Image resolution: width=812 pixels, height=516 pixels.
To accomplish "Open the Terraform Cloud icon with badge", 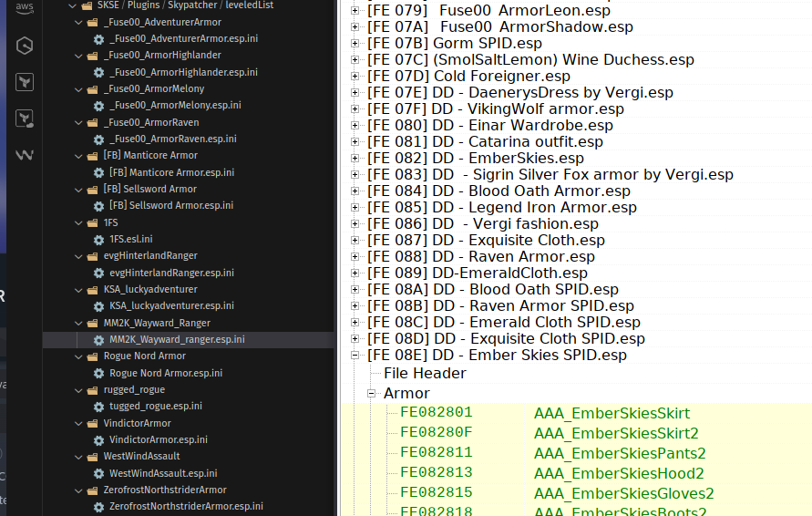I will point(25,119).
